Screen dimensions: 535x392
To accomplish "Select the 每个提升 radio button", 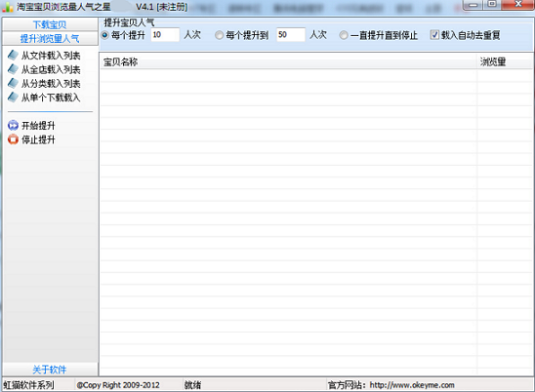I will 105,35.
